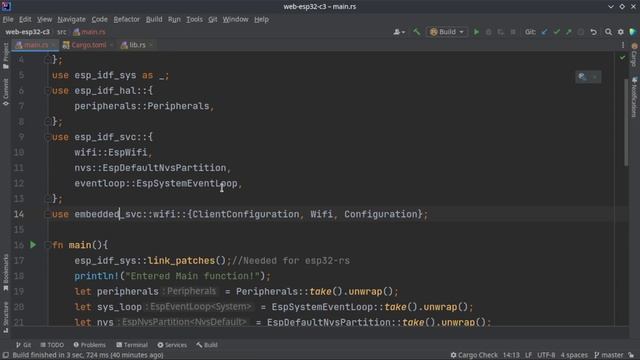Open the Window menu
640x360 pixels.
(x=236, y=19)
